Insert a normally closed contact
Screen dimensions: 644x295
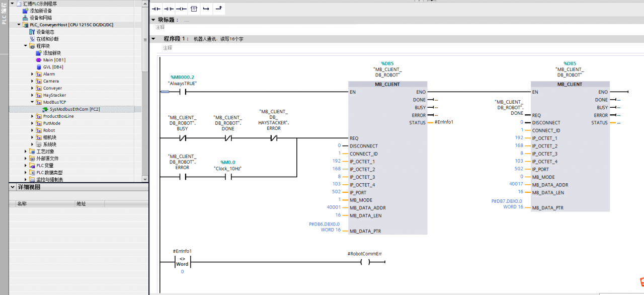169,9
